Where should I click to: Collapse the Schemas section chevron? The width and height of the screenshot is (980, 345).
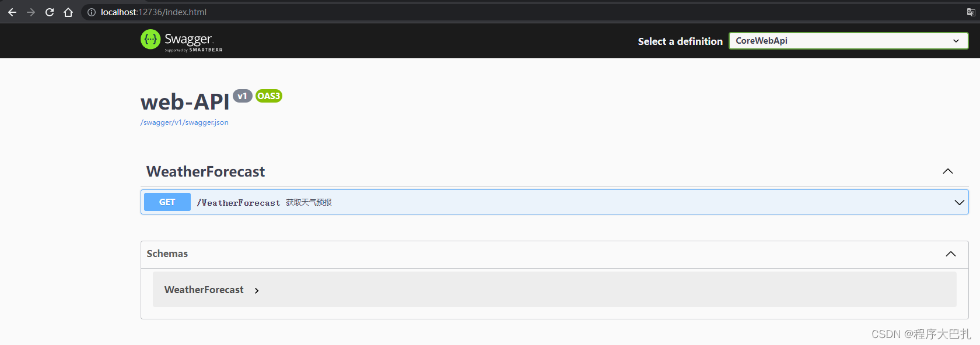pyautogui.click(x=951, y=254)
